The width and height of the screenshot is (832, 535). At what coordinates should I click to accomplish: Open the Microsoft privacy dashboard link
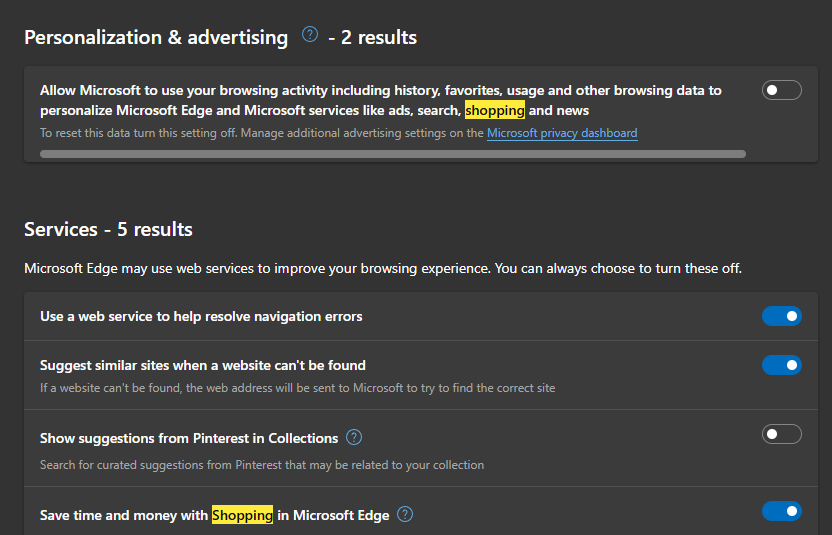click(x=562, y=133)
